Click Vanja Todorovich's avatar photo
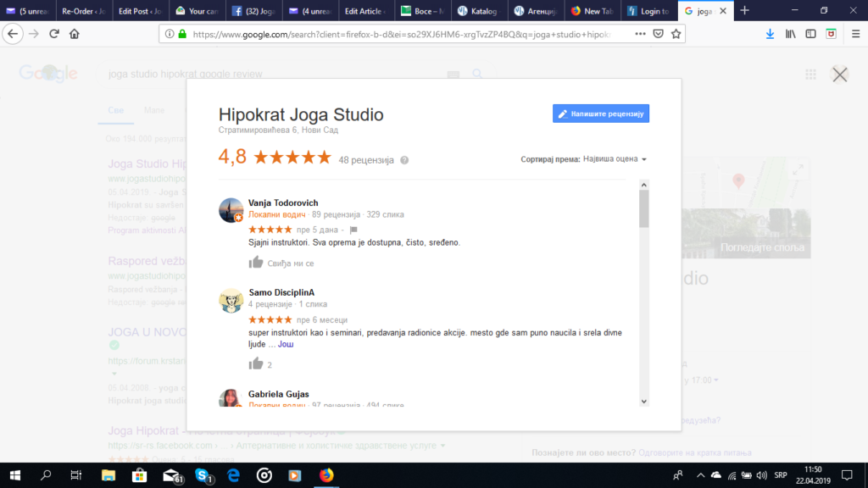The height and width of the screenshot is (488, 868). (231, 210)
